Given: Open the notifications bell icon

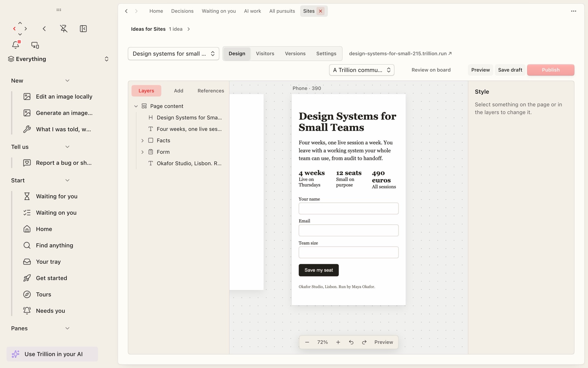Looking at the screenshot, I should click(16, 45).
